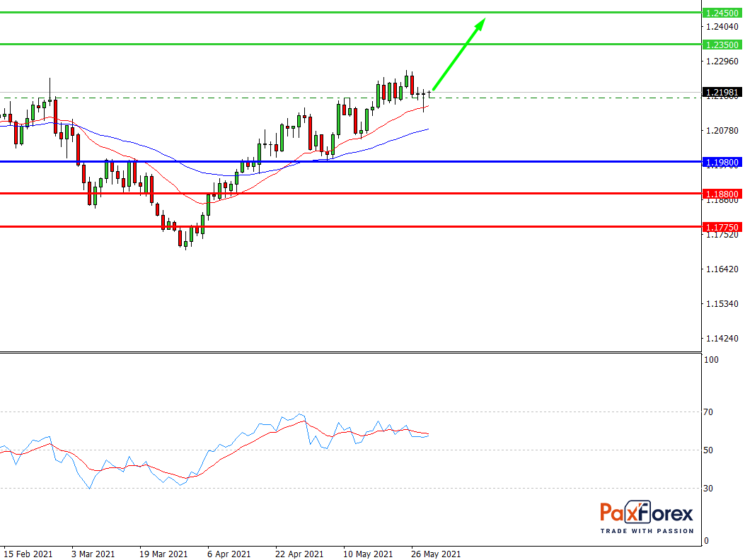The width and height of the screenshot is (745, 560).
Task: Click the 1.20780 price axis value
Action: (722, 131)
